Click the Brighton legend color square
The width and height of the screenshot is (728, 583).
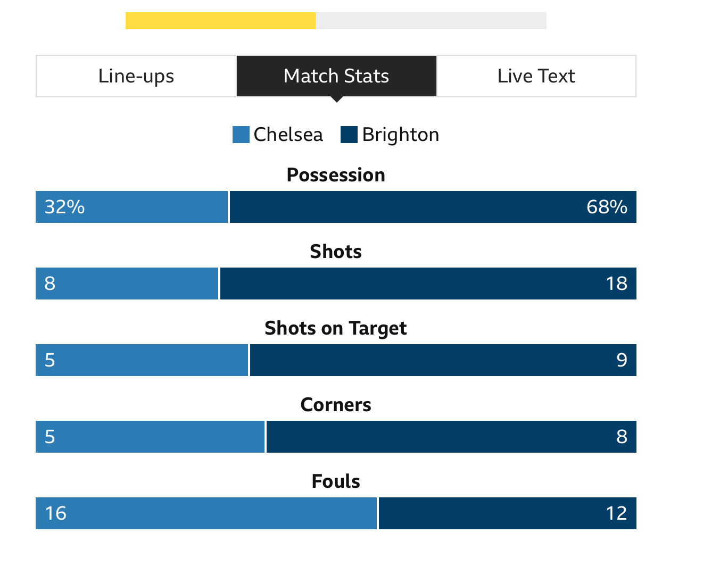[349, 135]
